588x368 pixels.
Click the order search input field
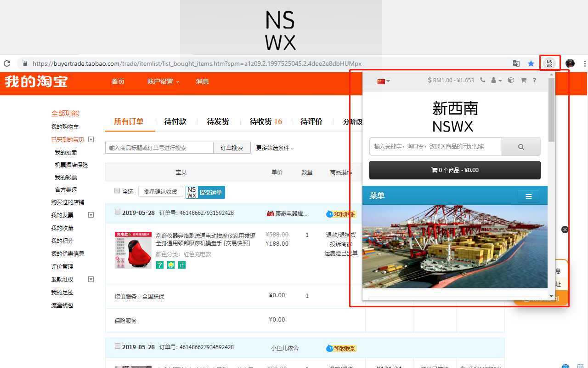(x=159, y=148)
